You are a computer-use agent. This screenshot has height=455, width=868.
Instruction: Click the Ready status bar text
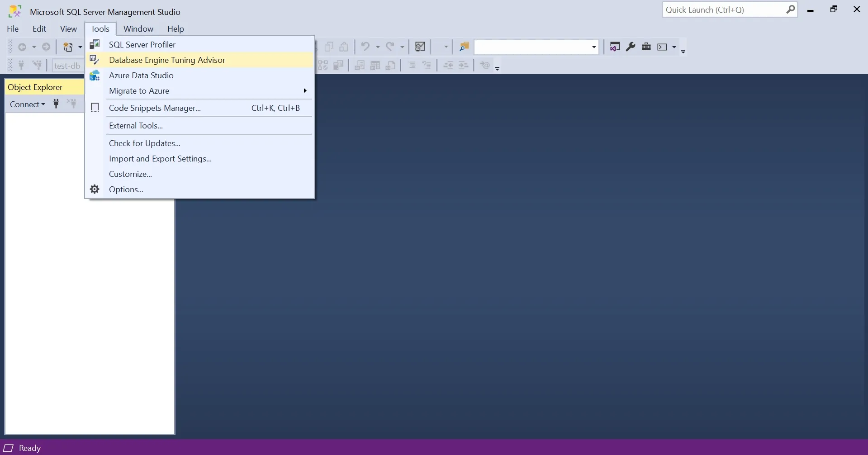coord(30,448)
